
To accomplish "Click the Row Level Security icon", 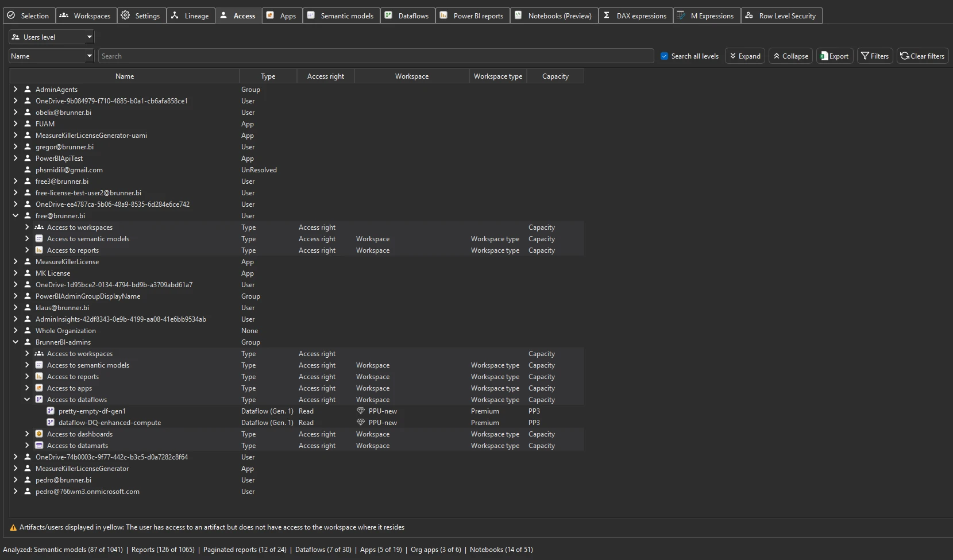I will click(x=749, y=16).
